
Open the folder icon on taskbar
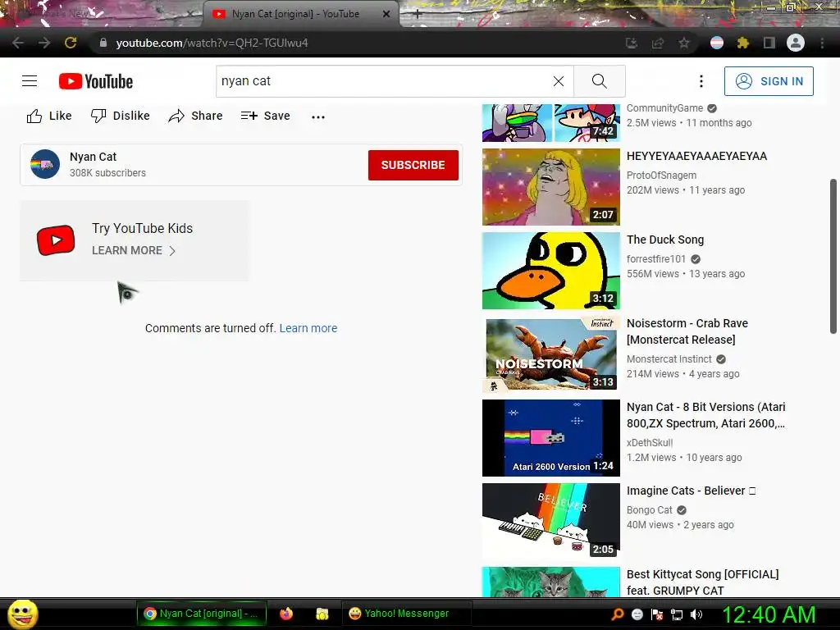tap(322, 614)
